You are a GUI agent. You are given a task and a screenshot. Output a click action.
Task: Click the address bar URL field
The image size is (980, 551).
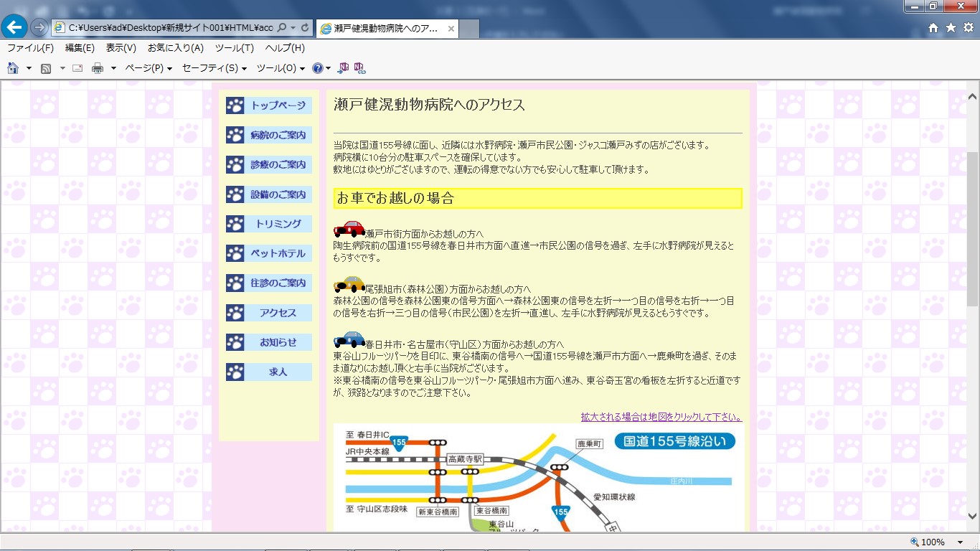(x=170, y=27)
